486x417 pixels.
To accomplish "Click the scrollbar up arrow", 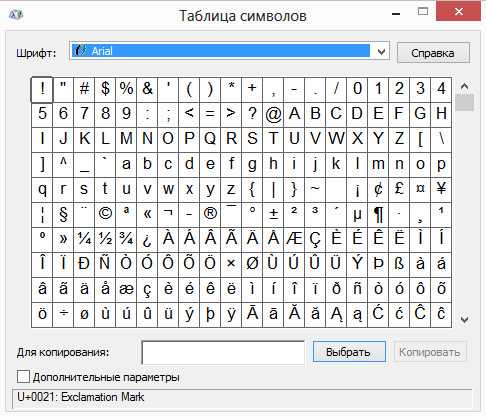I will (x=464, y=86).
